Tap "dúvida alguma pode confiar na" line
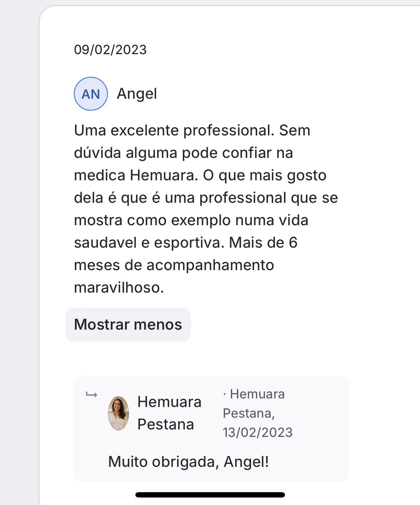This screenshot has width=420, height=505. (183, 153)
